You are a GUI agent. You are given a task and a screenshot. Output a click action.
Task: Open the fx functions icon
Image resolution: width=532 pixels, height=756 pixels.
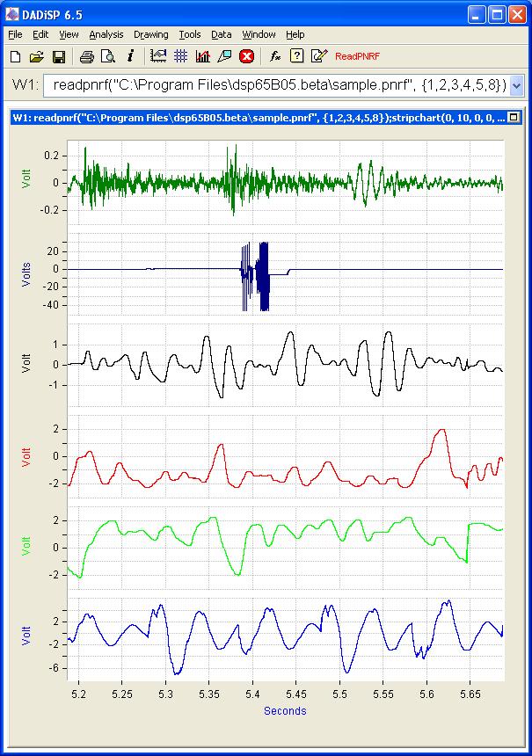coord(275,56)
